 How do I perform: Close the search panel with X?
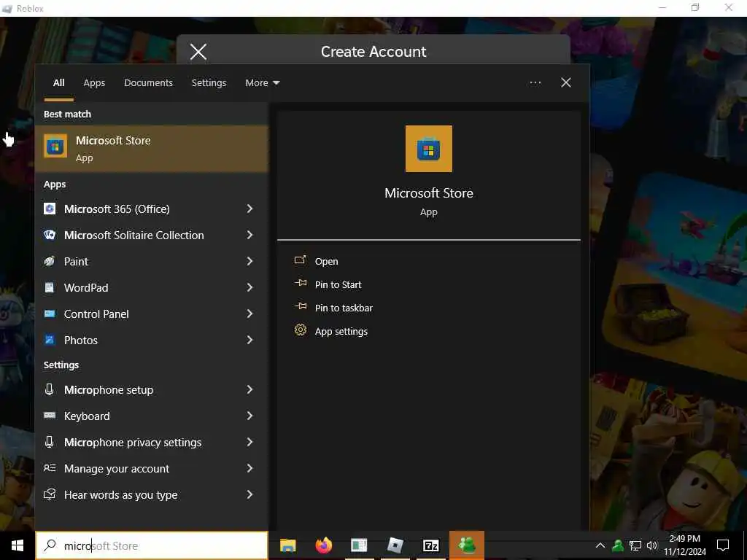coord(566,83)
